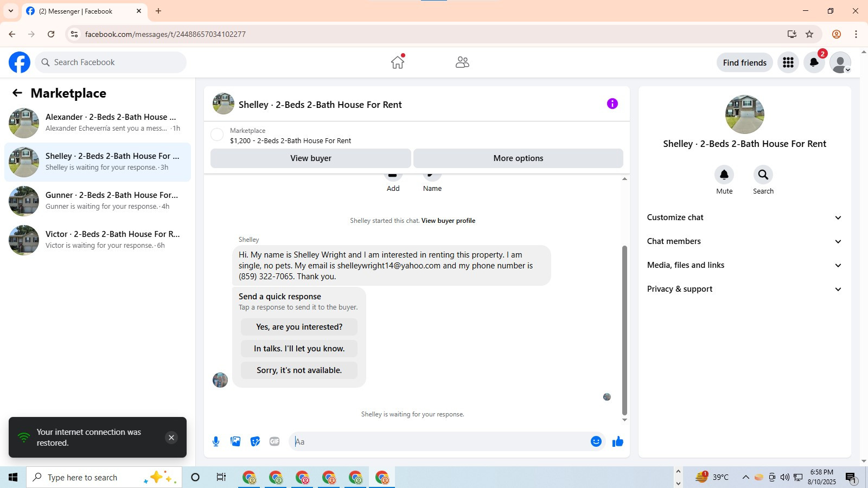Record a voice clip microphone icon

(216, 441)
